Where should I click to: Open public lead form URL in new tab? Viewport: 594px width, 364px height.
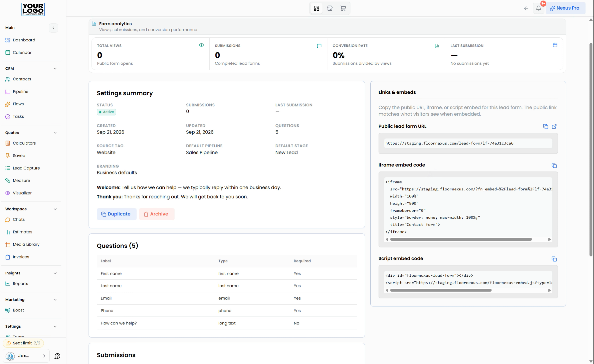tap(554, 127)
